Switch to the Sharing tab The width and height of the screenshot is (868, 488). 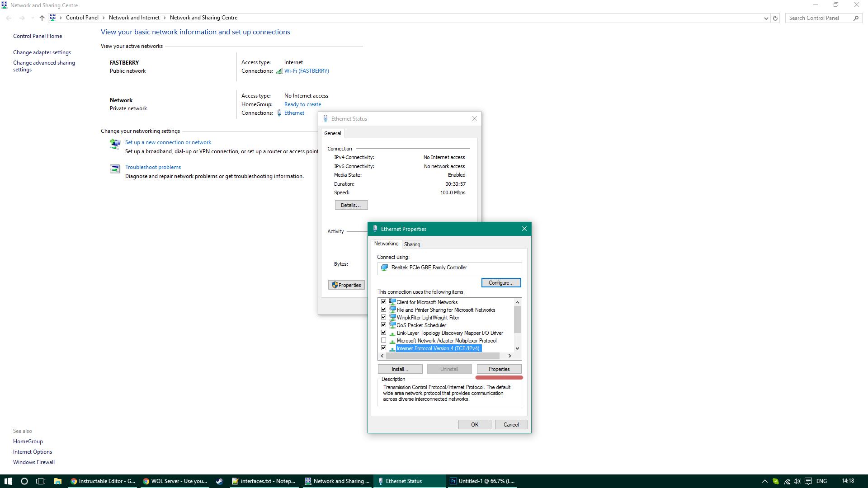pos(412,244)
